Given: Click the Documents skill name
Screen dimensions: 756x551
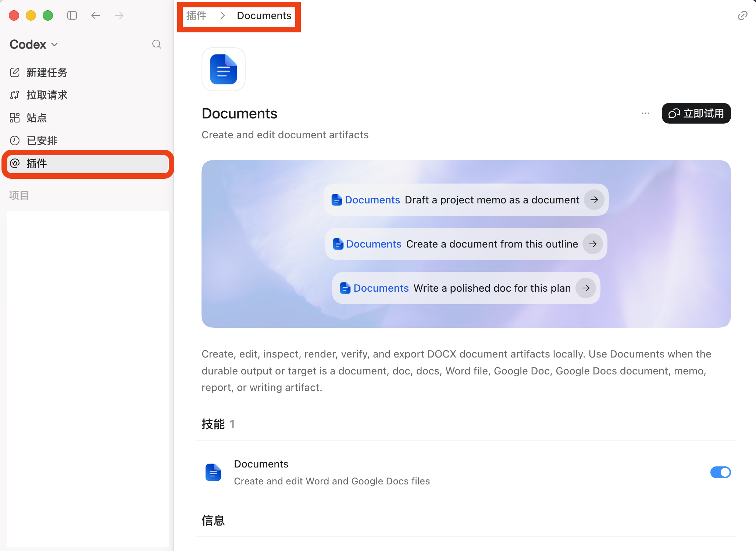Looking at the screenshot, I should (x=261, y=464).
